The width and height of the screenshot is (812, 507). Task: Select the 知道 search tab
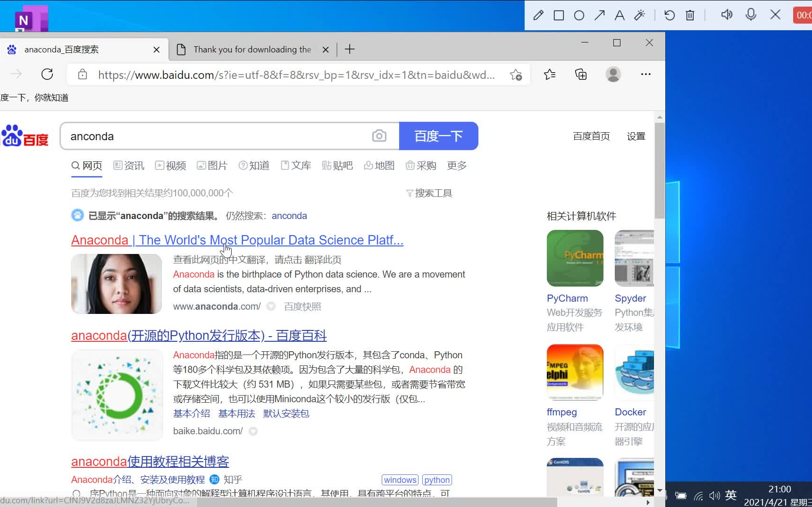coord(254,166)
